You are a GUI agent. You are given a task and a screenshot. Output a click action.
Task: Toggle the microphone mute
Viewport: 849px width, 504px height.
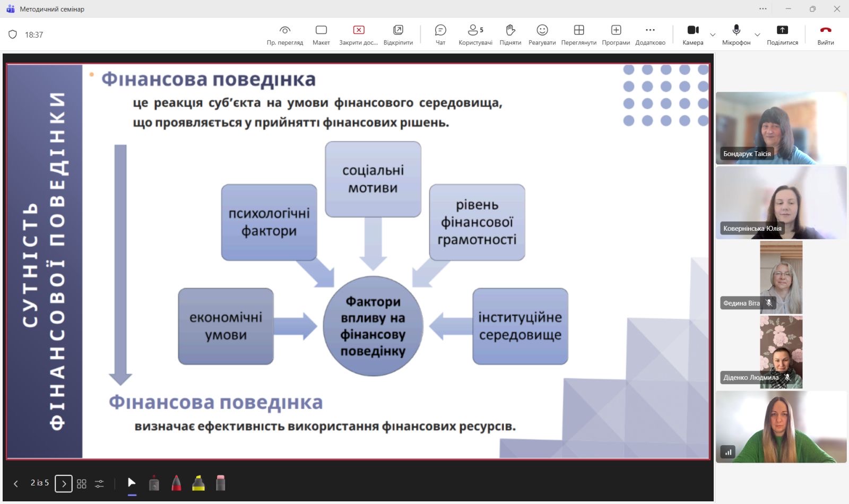click(x=736, y=34)
